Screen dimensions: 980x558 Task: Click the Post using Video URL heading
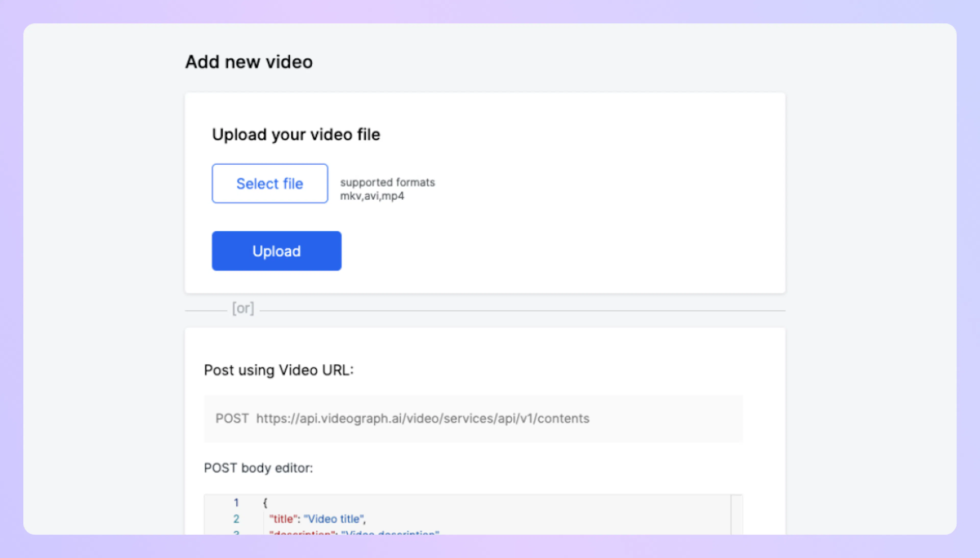[278, 370]
